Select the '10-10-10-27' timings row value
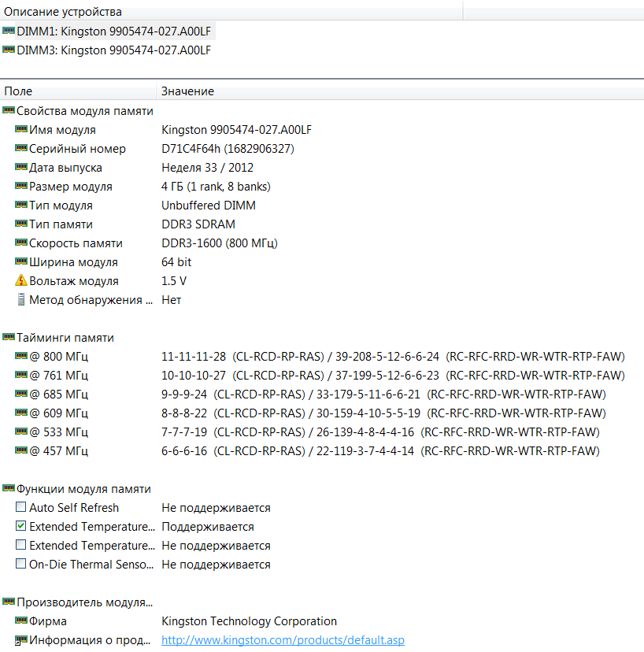Screen dimensions: 644x652 pyautogui.click(x=394, y=376)
